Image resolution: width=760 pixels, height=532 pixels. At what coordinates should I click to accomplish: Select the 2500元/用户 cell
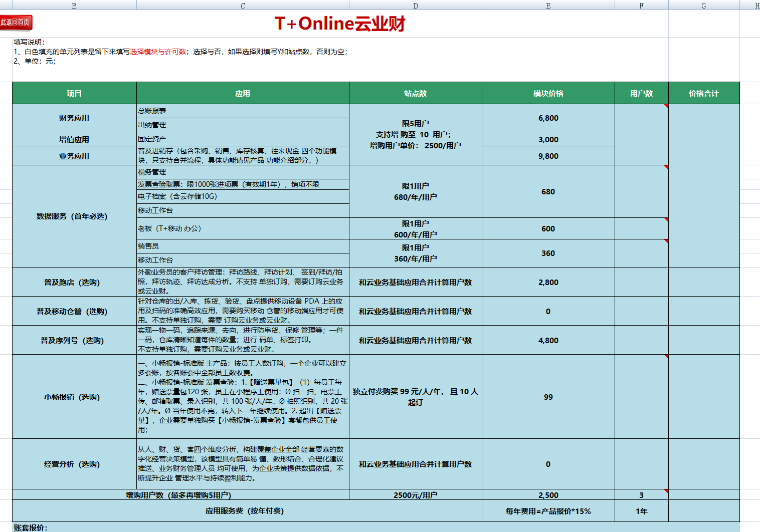tap(416, 495)
